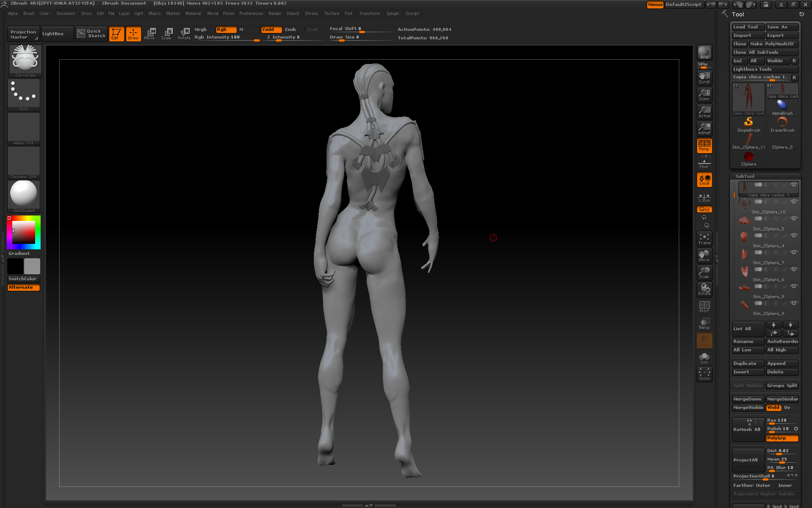Toggle the Zsub mode

[x=290, y=30]
